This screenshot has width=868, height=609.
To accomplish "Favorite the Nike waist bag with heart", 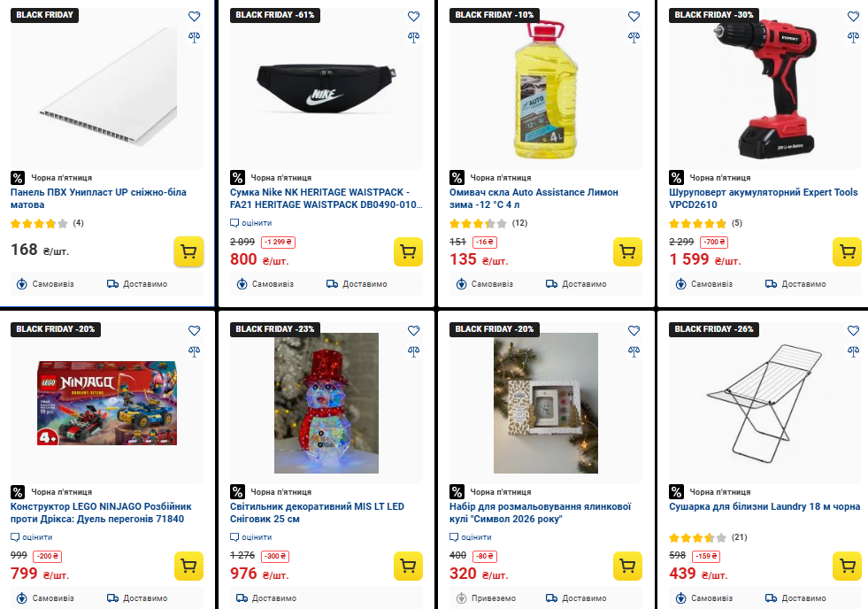I will click(414, 17).
